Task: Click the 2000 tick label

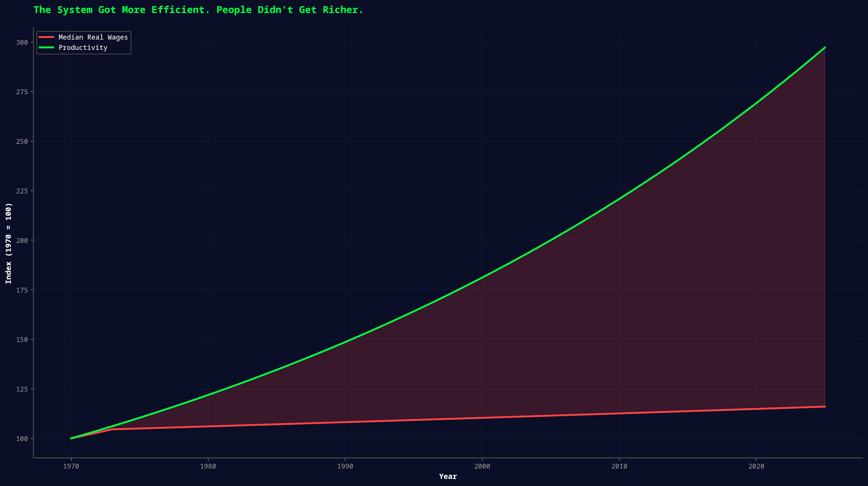Action: point(482,466)
